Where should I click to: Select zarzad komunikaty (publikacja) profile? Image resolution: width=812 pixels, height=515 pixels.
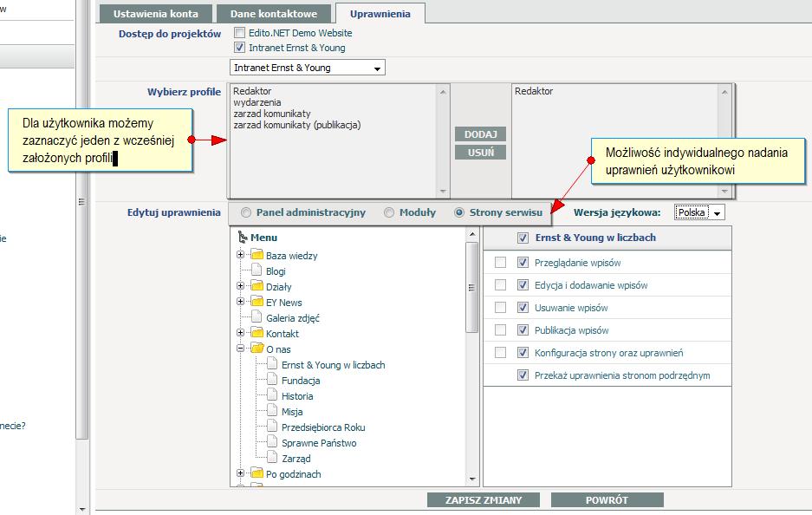296,125
